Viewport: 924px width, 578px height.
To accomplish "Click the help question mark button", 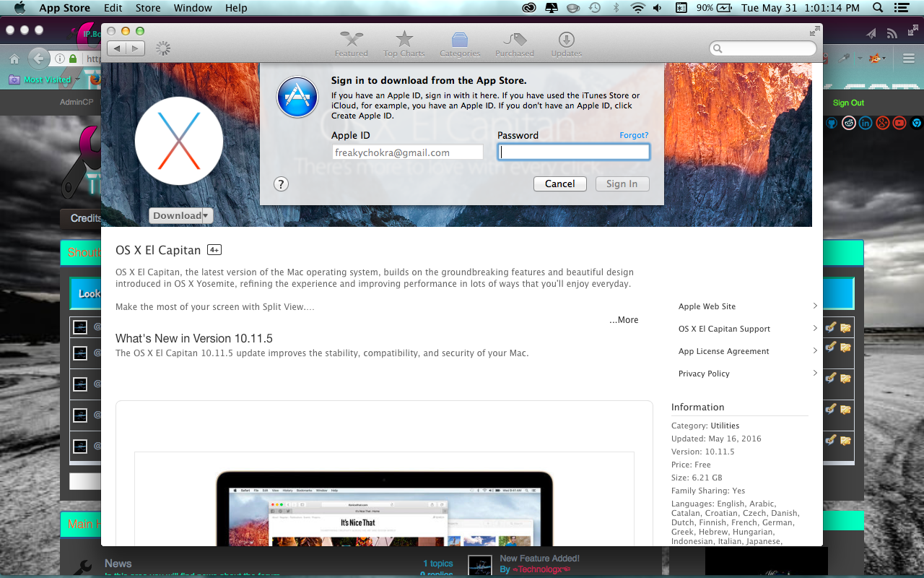I will pyautogui.click(x=282, y=184).
